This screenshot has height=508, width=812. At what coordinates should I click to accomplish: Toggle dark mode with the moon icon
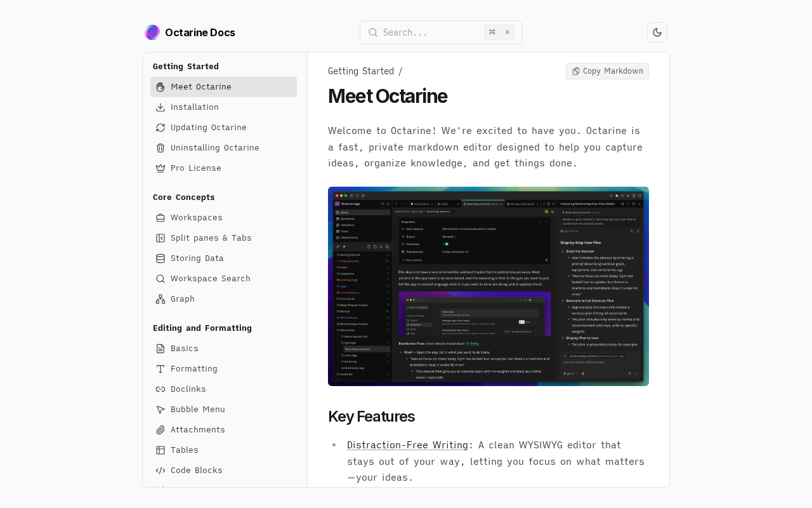(657, 32)
